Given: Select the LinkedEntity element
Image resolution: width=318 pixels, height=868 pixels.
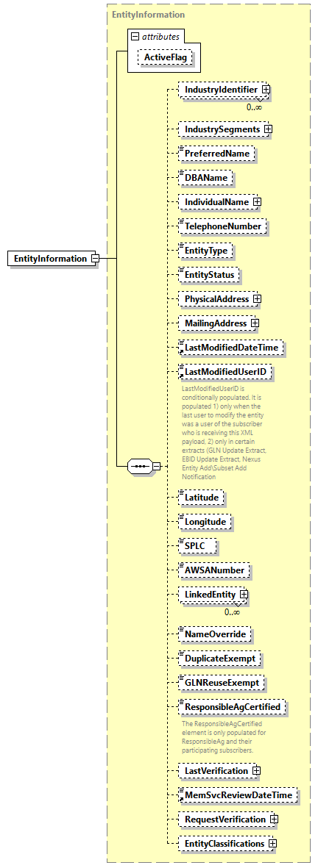Looking at the screenshot, I should (210, 594).
